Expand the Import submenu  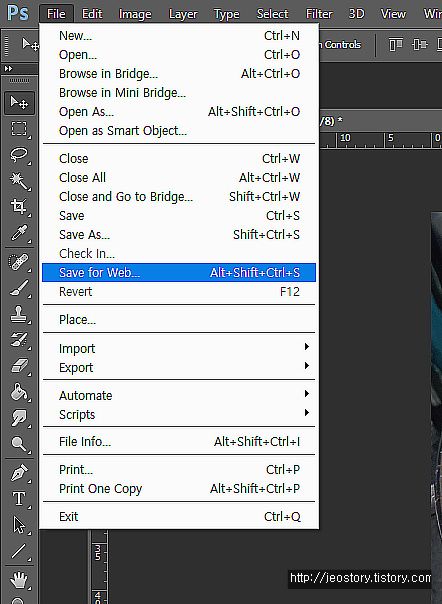click(179, 348)
